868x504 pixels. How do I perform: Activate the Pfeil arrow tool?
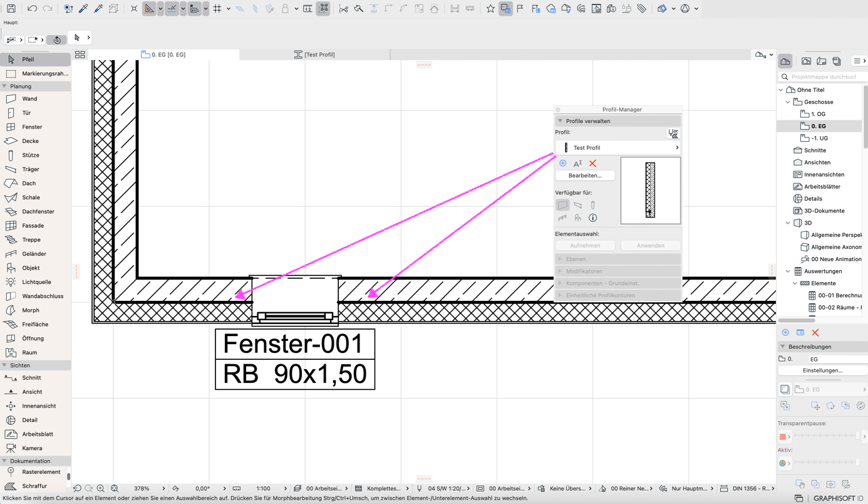coord(35,60)
